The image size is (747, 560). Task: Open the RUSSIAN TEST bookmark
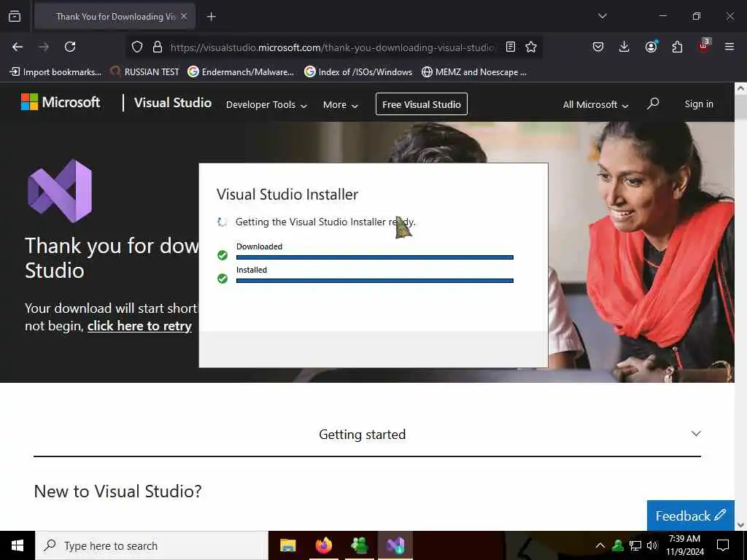pyautogui.click(x=145, y=72)
